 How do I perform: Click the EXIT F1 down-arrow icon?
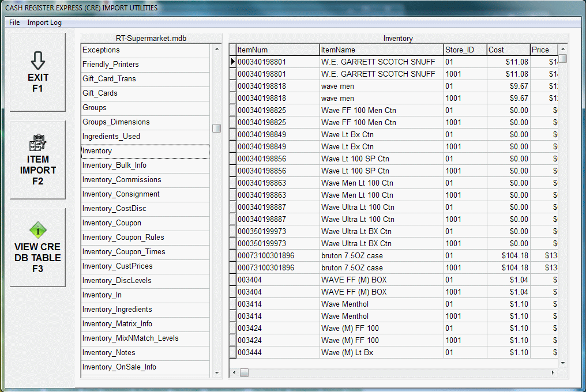(x=38, y=61)
